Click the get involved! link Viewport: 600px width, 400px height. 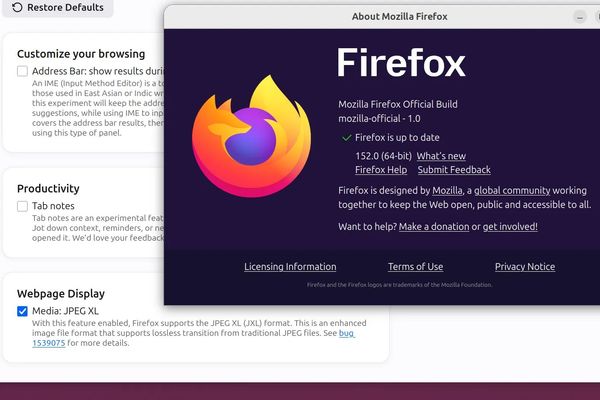click(x=510, y=227)
